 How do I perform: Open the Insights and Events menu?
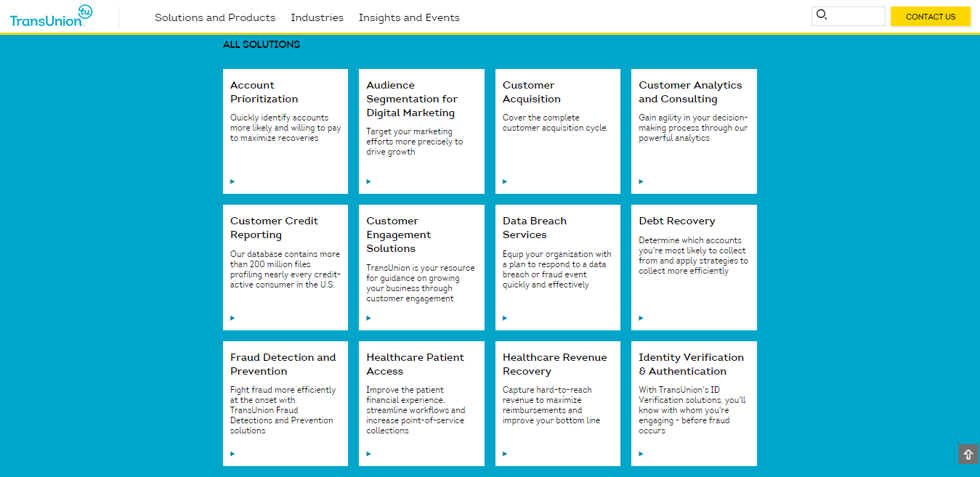click(x=409, y=17)
